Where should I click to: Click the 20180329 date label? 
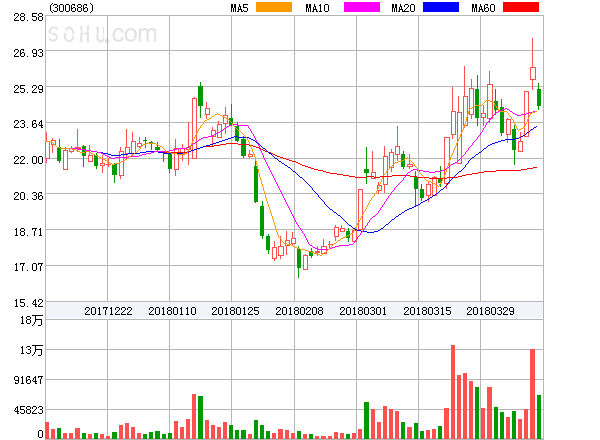[x=490, y=311]
